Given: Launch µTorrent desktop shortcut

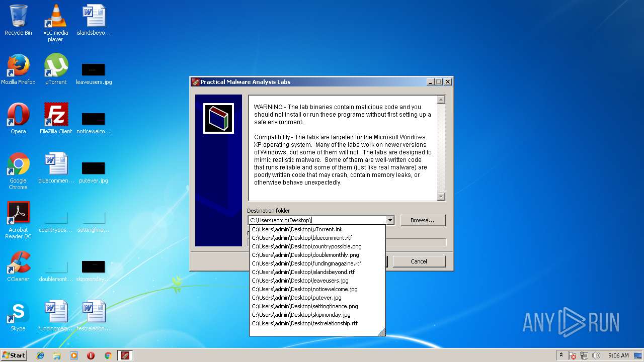Looking at the screenshot, I should pyautogui.click(x=55, y=69).
